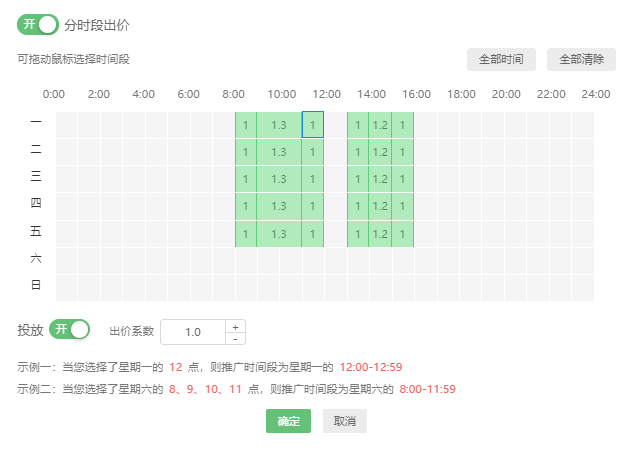Select Tuesday 13:00 cell with value 1
The image size is (633, 450).
(358, 152)
